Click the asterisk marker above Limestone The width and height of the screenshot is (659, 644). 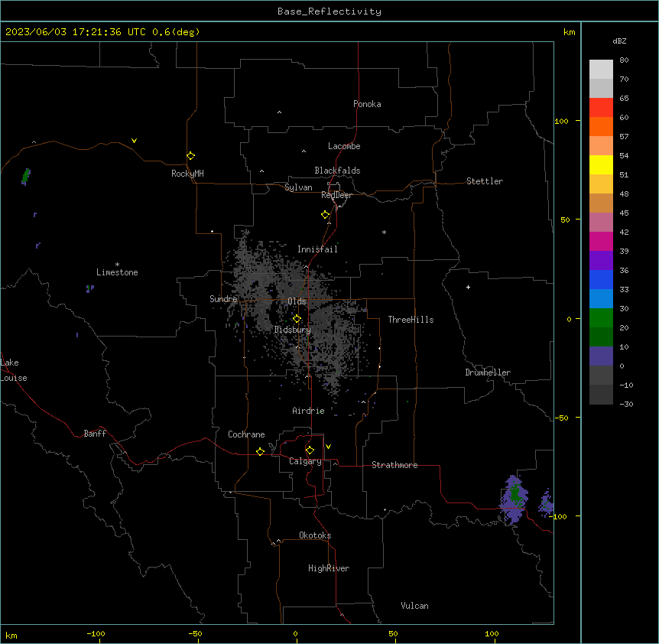coord(117,264)
